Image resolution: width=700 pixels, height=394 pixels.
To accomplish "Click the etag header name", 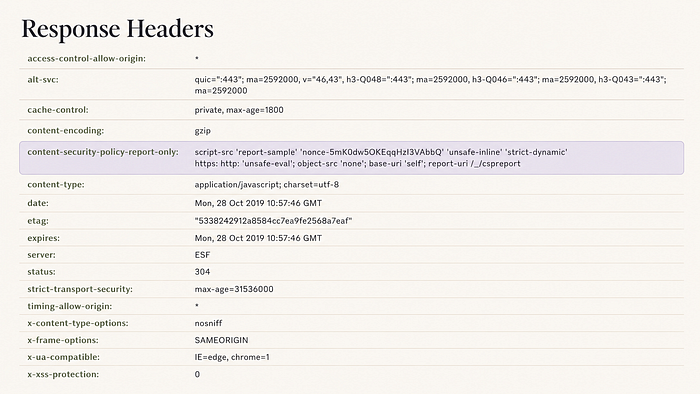I will 38,220.
